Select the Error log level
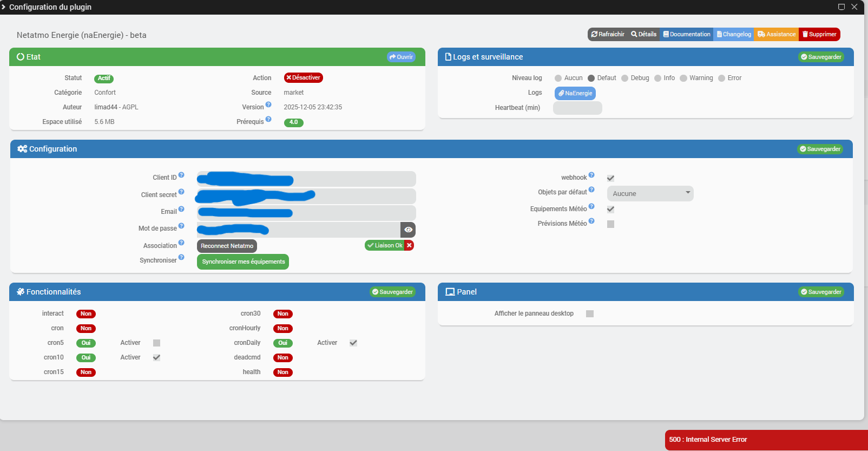Screen dimensions: 868x451 722,79
